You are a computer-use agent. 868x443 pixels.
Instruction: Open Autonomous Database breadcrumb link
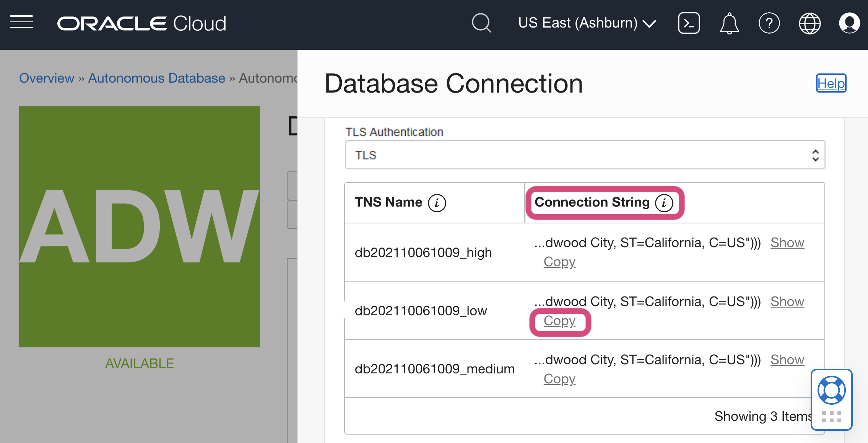(156, 78)
